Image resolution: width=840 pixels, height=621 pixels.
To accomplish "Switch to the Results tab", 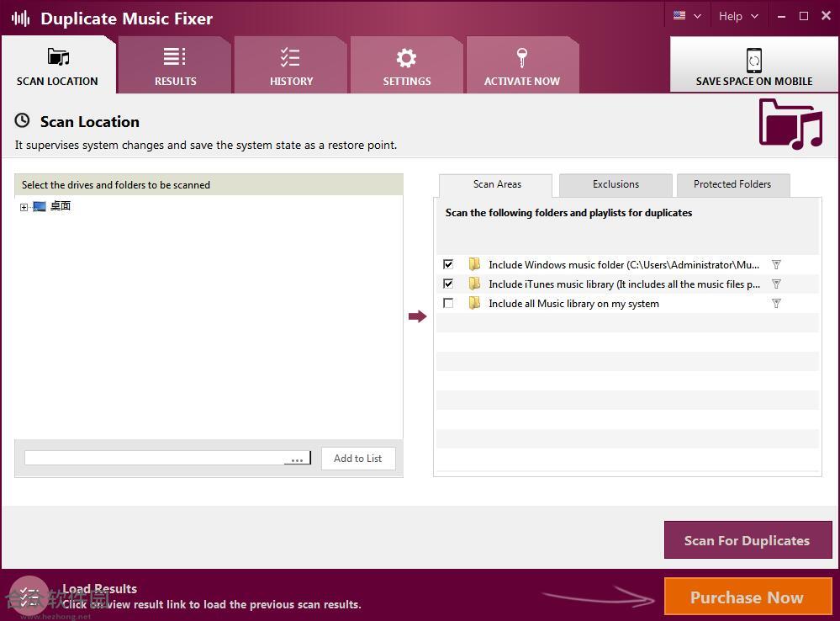I will pos(175,65).
